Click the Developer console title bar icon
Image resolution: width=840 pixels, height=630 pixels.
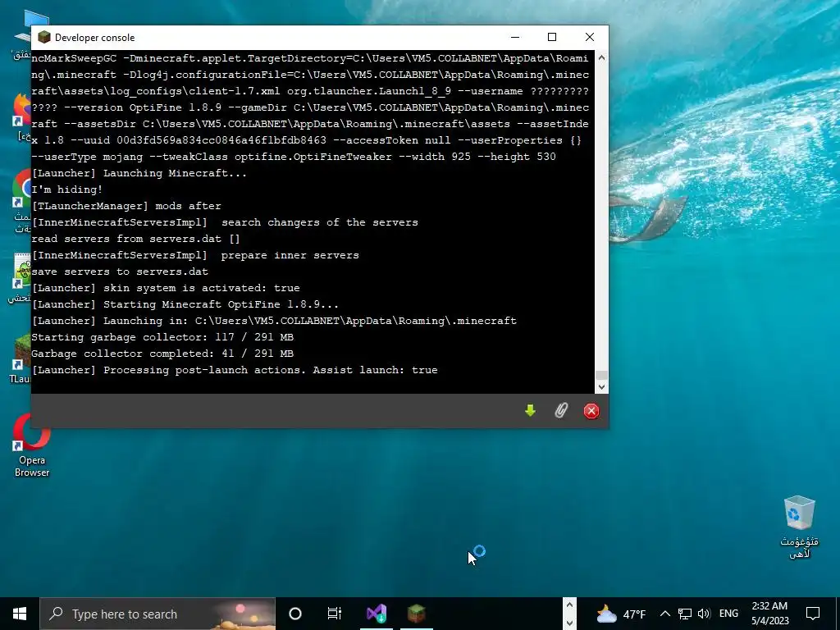coord(44,37)
